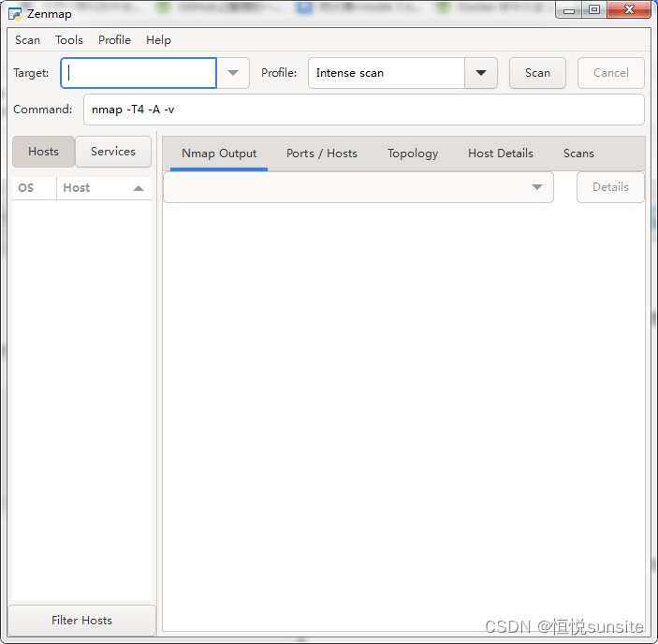Viewport: 658px width, 644px height.
Task: Close the Zenmap window
Action: pyautogui.click(x=629, y=10)
